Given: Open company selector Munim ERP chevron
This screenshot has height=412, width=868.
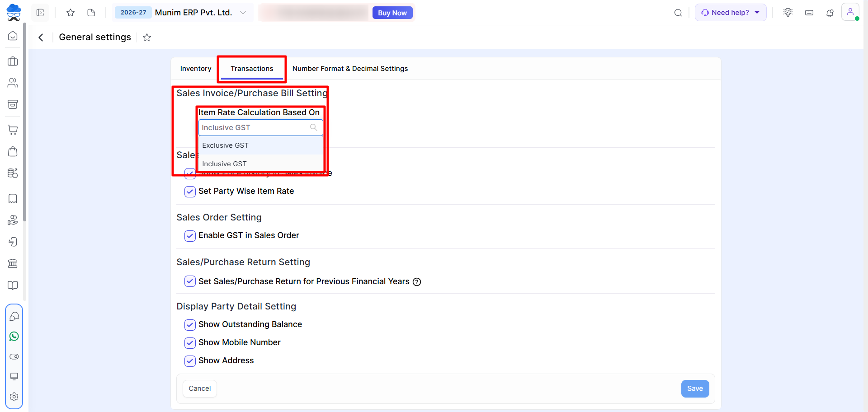Looking at the screenshot, I should pos(243,13).
